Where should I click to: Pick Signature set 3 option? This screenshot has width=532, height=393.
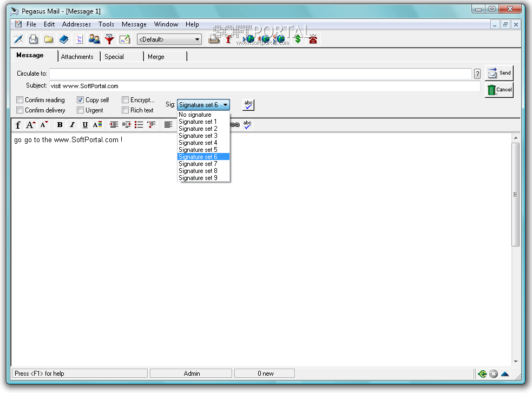point(203,136)
